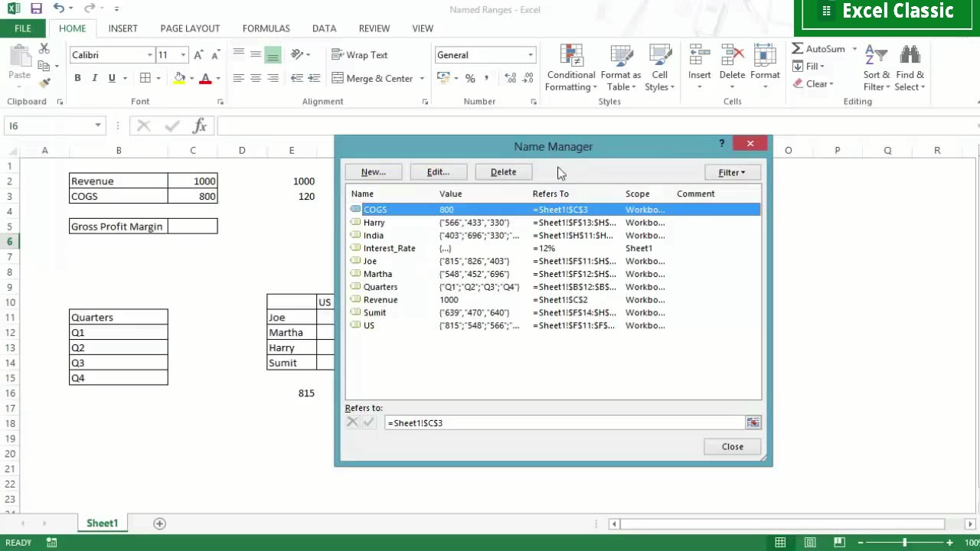Switch to the INSERT tab
Viewport: 980px width, 551px height.
[122, 28]
